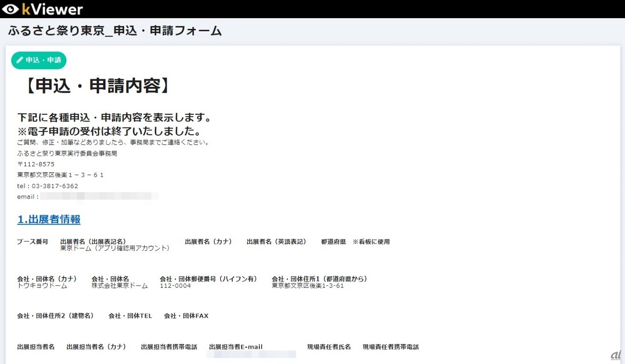The width and height of the screenshot is (625, 364).
Task: Click the 出展者名（出展表記名） field label
Action: (x=93, y=242)
